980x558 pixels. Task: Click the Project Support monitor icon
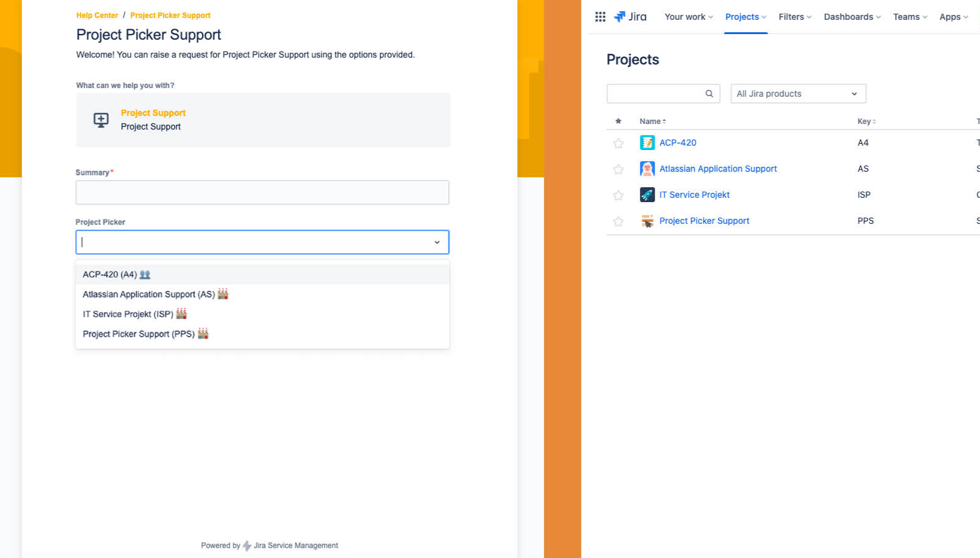coord(101,120)
